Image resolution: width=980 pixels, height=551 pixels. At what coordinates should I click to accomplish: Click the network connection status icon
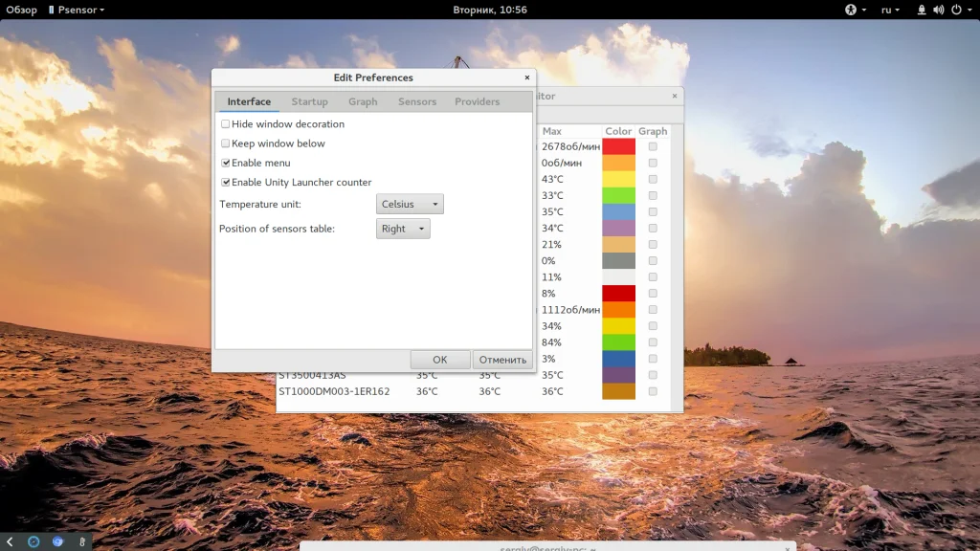point(922,10)
